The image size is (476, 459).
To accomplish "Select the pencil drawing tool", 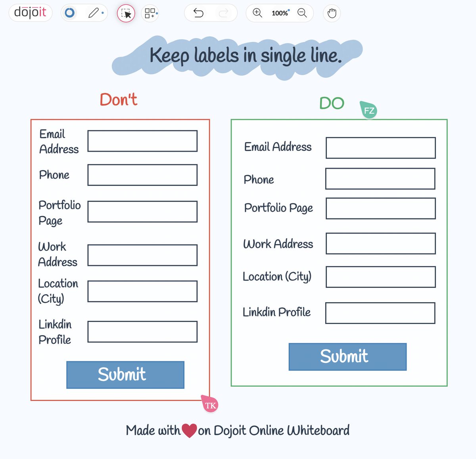I will [94, 13].
